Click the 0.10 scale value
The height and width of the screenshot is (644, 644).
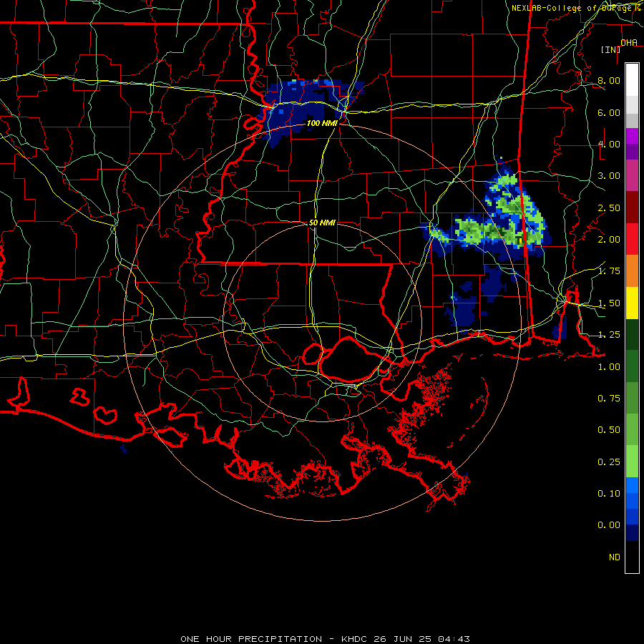609,494
